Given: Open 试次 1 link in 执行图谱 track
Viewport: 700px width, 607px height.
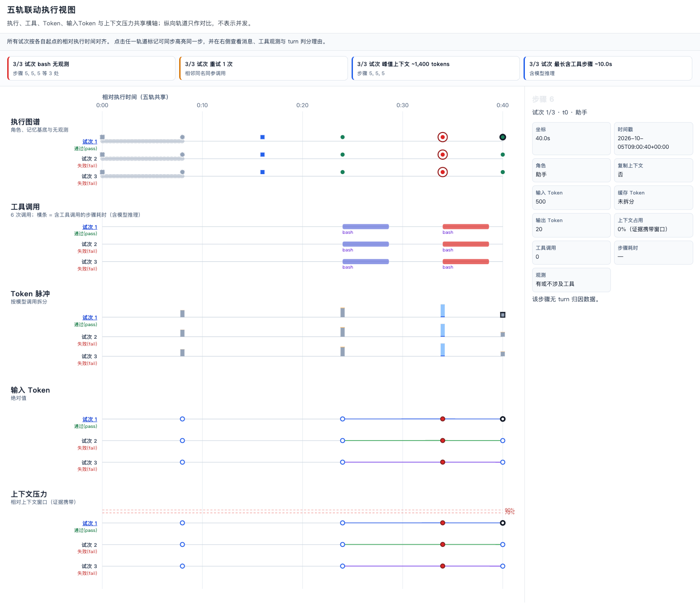Looking at the screenshot, I should tap(90, 142).
